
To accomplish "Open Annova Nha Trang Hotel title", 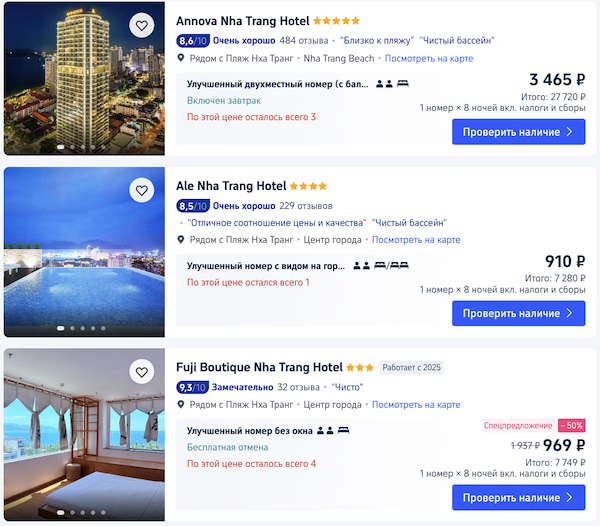I will (x=243, y=21).
